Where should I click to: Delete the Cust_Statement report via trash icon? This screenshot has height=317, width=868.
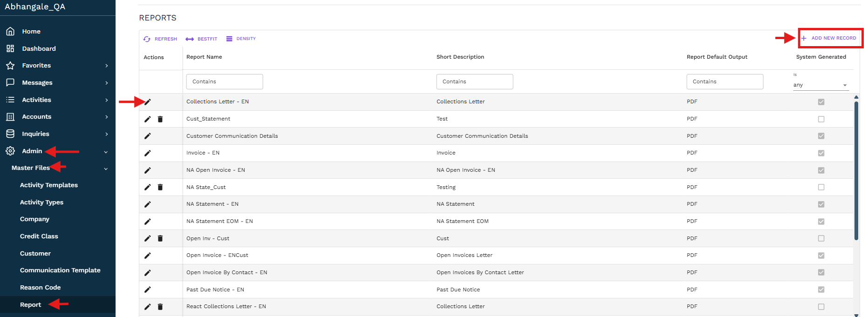(160, 119)
